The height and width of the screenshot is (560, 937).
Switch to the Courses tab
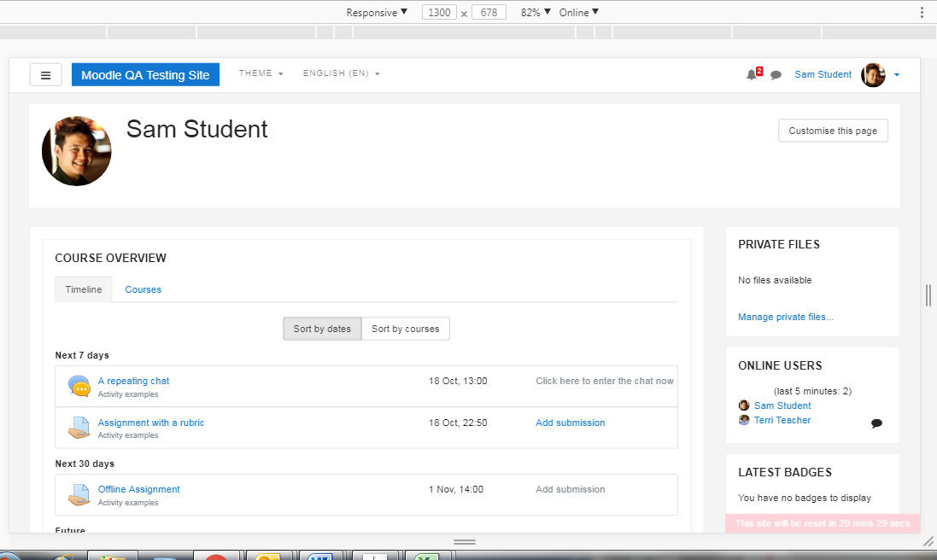point(143,289)
